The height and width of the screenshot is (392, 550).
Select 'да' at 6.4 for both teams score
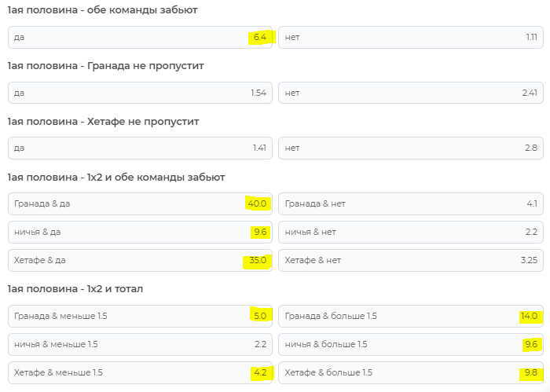point(140,38)
